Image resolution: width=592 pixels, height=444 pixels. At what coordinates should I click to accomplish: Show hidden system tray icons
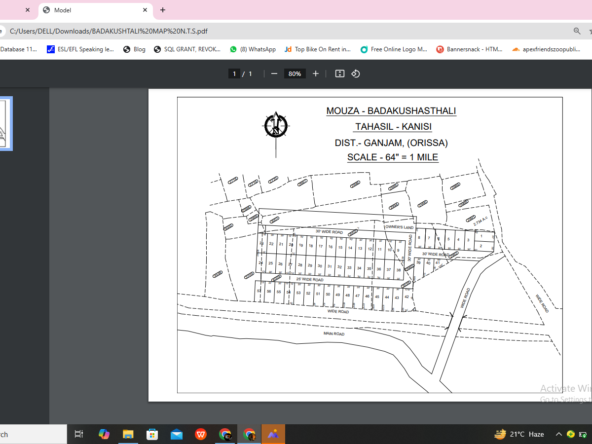(559, 434)
